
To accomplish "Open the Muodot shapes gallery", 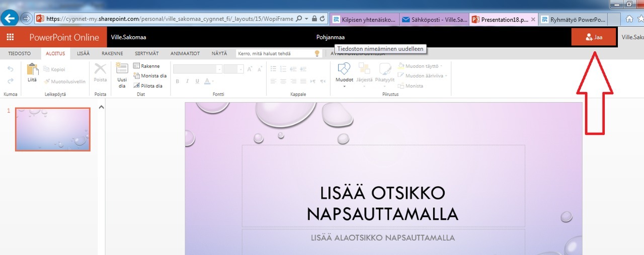I will 344,75.
